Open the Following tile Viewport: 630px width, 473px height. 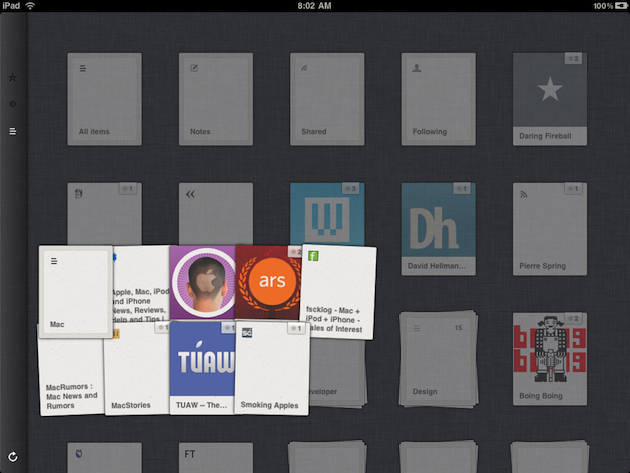tap(438, 98)
